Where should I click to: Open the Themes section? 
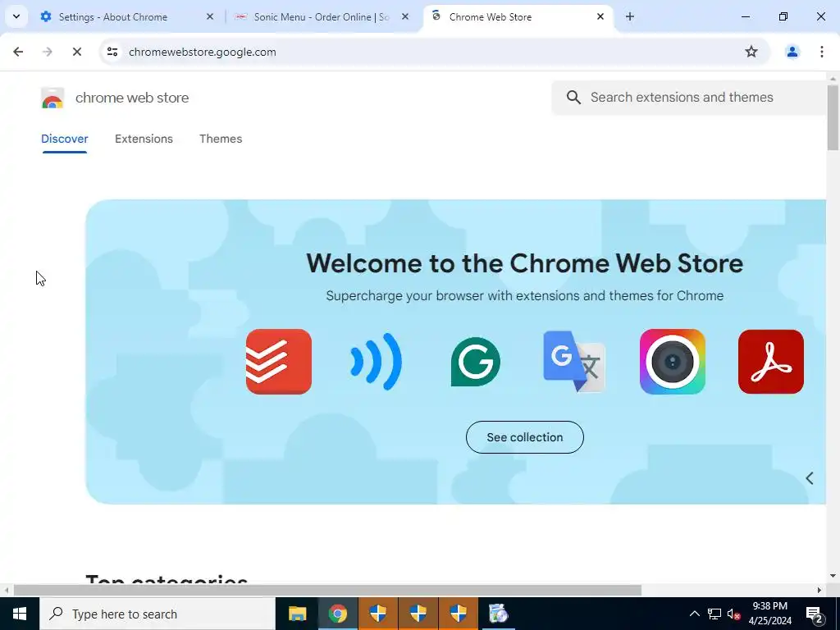click(221, 139)
